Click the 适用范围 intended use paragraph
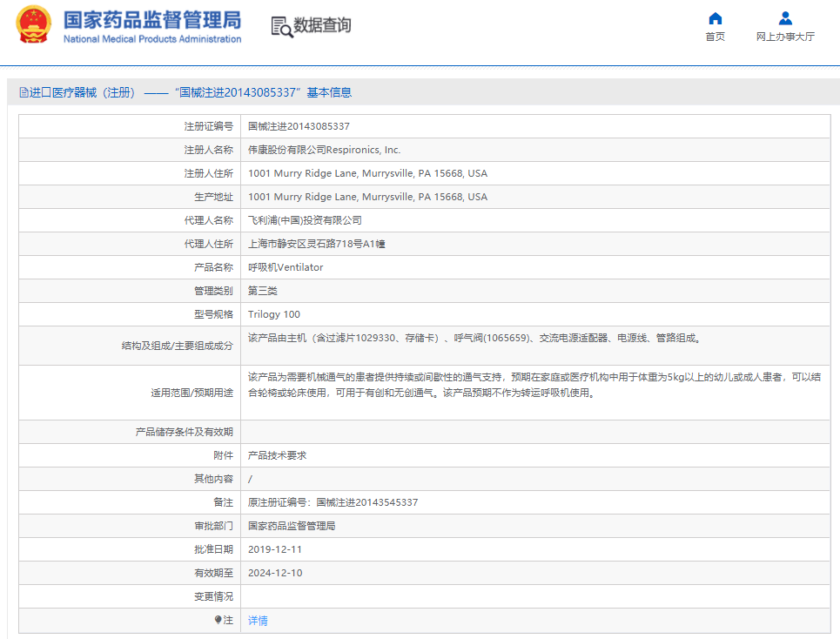This screenshot has height=639, width=840. pos(534,385)
